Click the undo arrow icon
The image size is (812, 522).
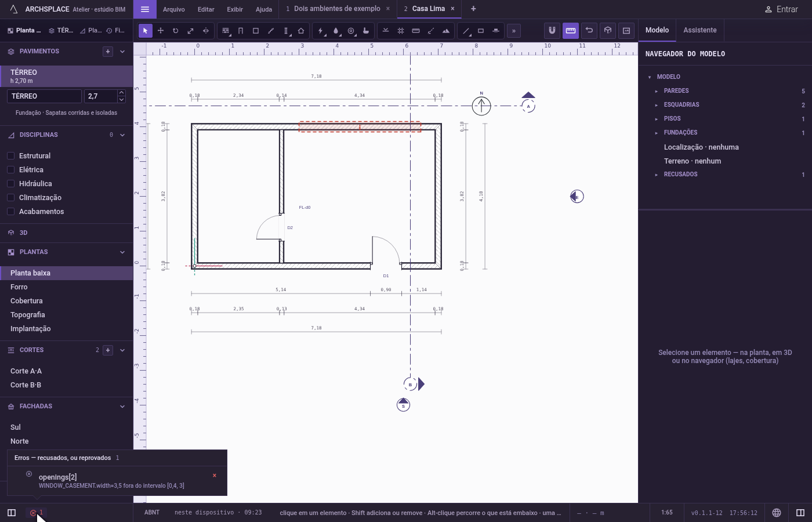(x=589, y=30)
